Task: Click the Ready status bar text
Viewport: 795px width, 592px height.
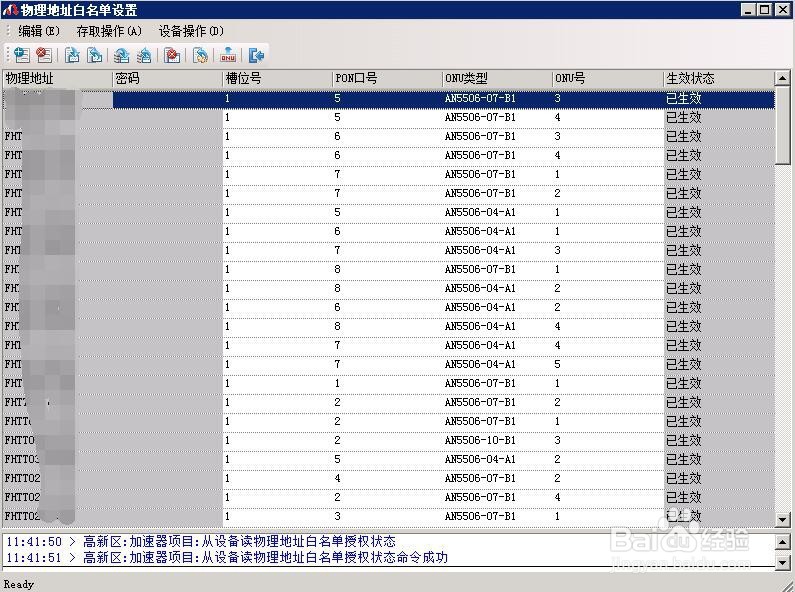Action: (x=19, y=584)
